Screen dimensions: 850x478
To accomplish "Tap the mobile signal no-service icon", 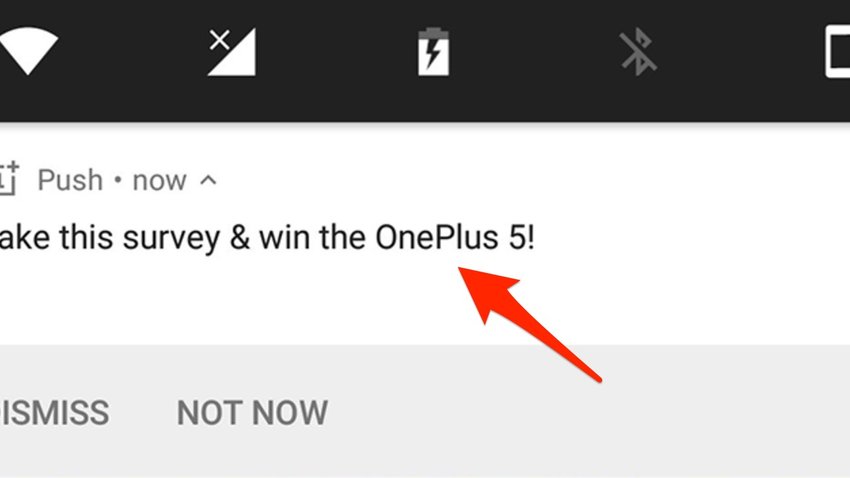I will click(232, 53).
